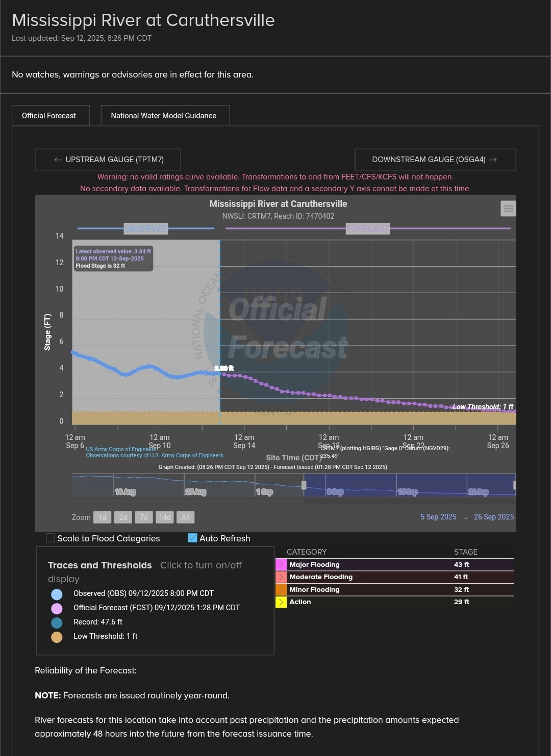Screen dimensions: 551x756
Task: Click the NWSLI: CRTM7 Reach ID subtitle
Action: point(278,216)
